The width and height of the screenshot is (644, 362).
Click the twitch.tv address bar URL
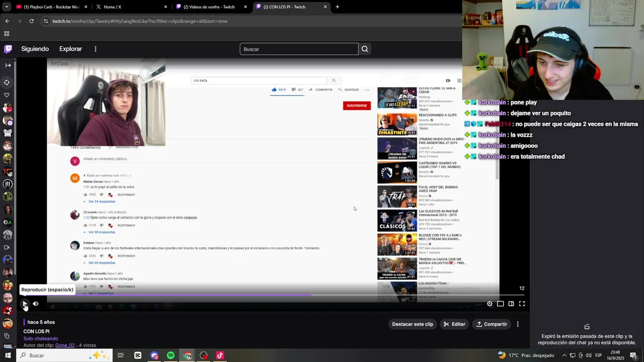click(140, 21)
